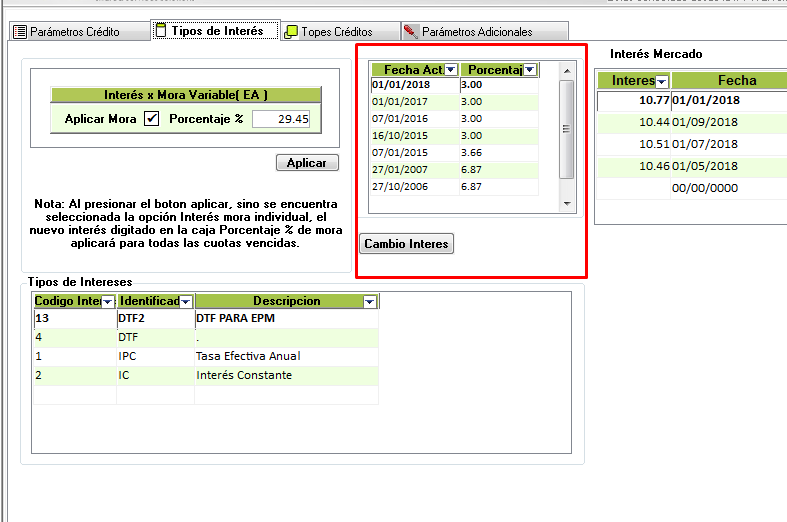Viewport: 787px width, 522px height.
Task: Open the Fecha Act column filter dropdown
Action: pos(450,70)
